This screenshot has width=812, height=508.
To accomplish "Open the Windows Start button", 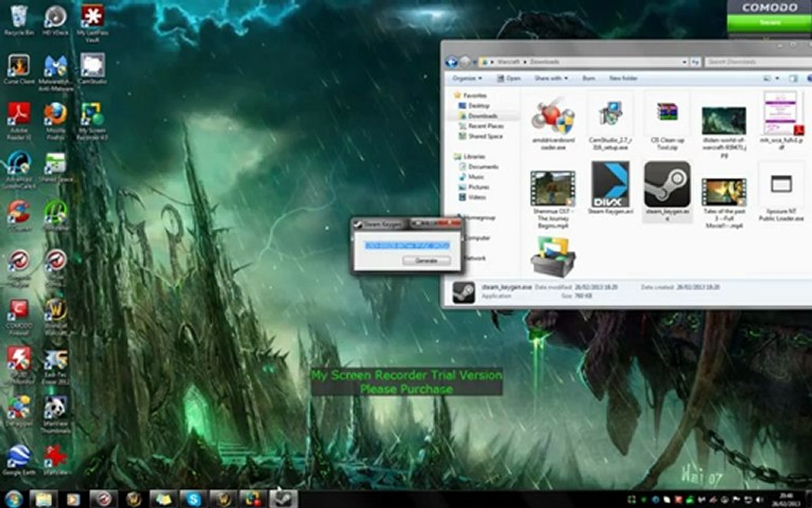I will (13, 499).
